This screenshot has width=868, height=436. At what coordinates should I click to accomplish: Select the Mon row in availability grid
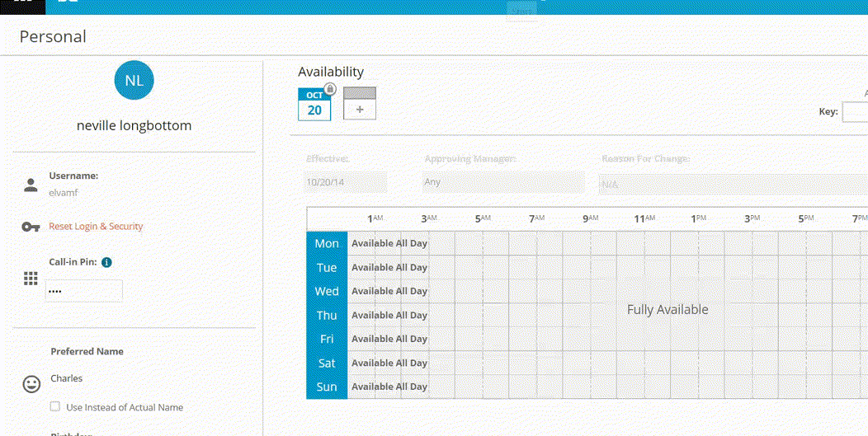click(x=327, y=243)
